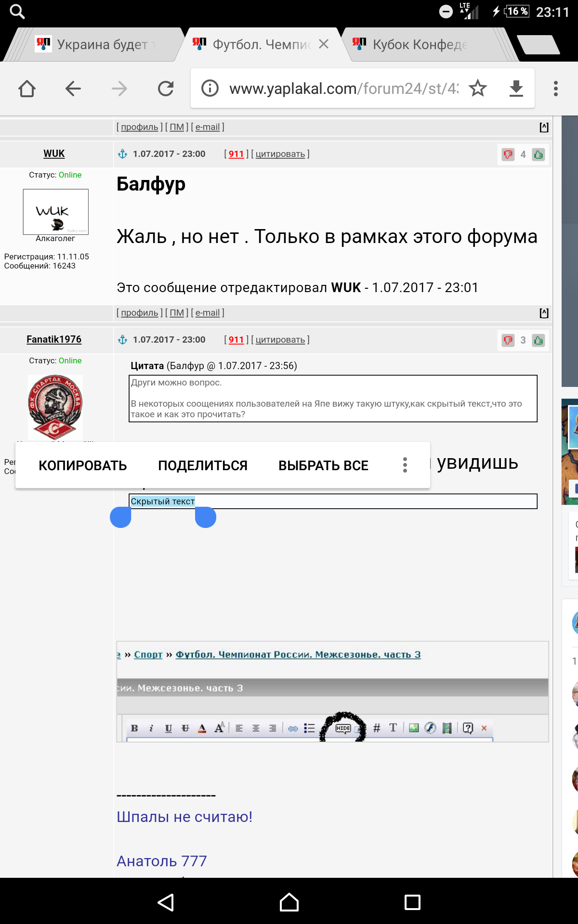Image resolution: width=578 pixels, height=924 pixels.
Task: Click the Fanatik1976 Spartak avatar
Action: point(55,407)
